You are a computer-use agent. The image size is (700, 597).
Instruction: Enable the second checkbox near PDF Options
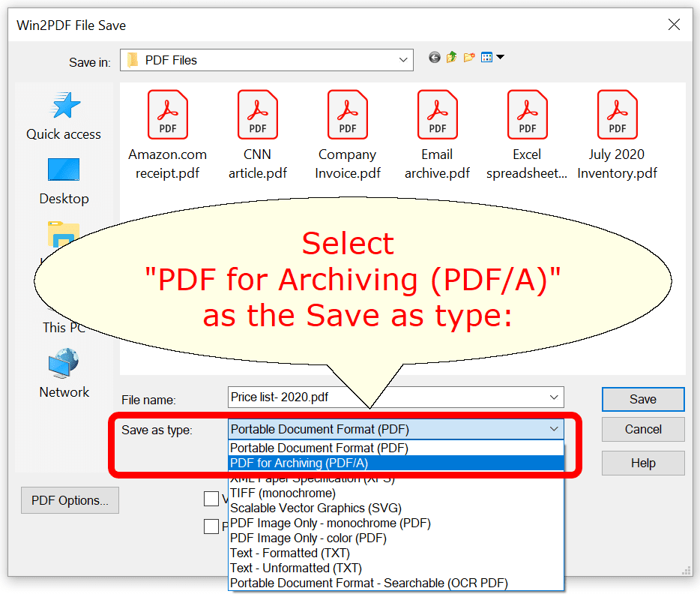point(211,526)
